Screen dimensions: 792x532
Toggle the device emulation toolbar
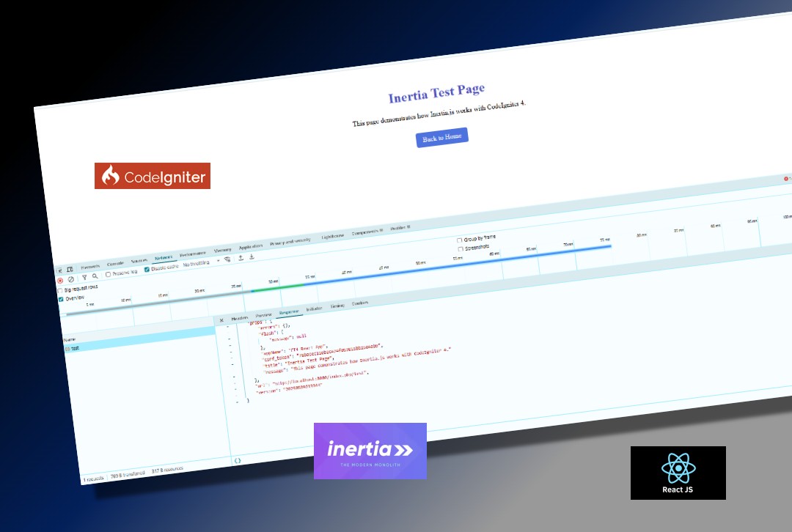(70, 268)
